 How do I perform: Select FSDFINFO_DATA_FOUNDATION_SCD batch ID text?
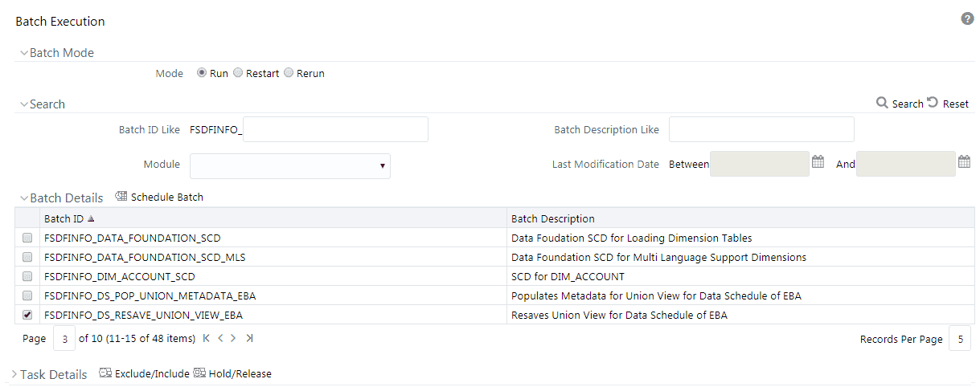133,238
